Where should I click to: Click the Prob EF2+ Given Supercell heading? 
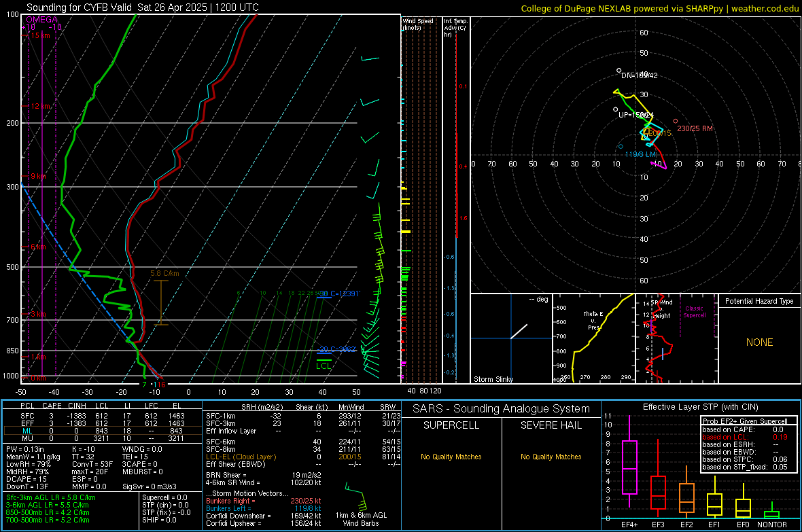pos(745,421)
